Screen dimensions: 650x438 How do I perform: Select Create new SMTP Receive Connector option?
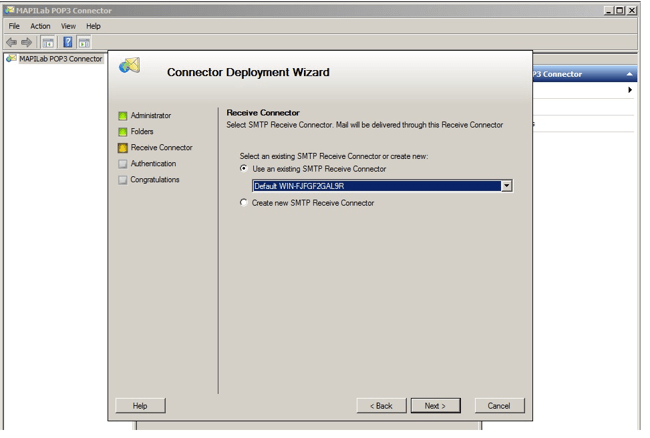click(x=243, y=203)
